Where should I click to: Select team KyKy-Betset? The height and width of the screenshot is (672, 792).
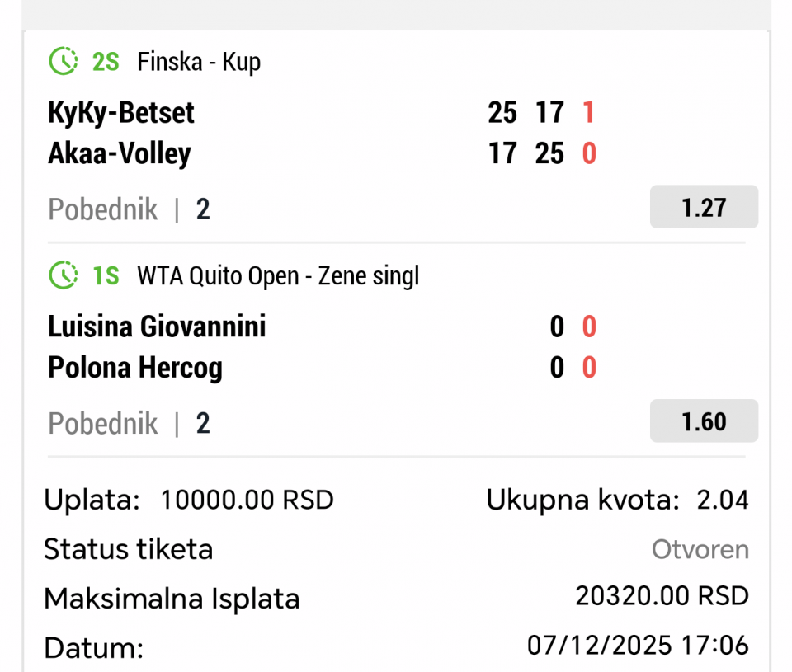(121, 113)
